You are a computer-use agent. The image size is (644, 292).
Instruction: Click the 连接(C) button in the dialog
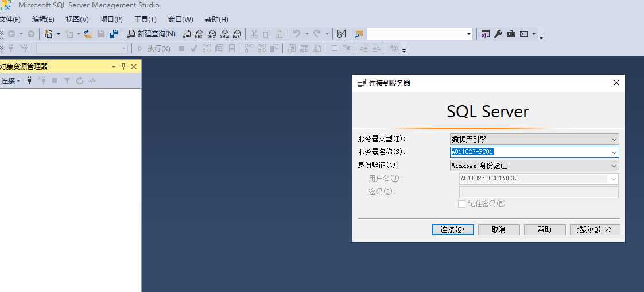click(x=453, y=229)
